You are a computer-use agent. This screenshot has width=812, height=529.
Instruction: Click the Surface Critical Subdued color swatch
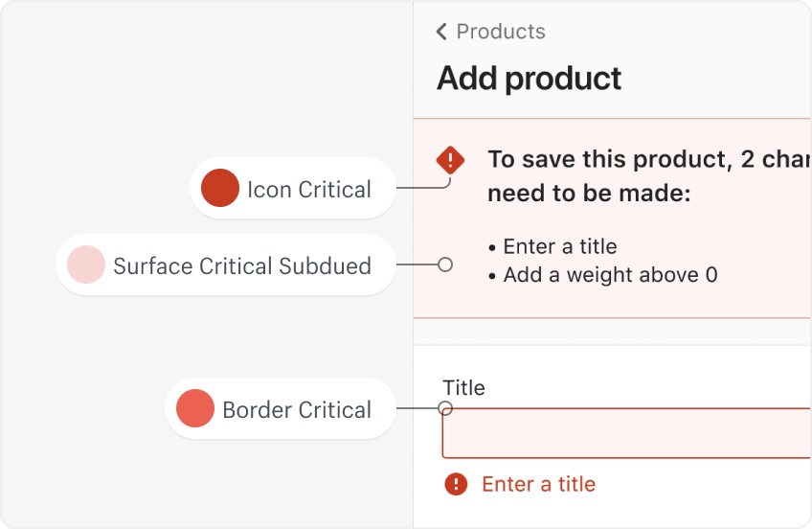tap(86, 264)
